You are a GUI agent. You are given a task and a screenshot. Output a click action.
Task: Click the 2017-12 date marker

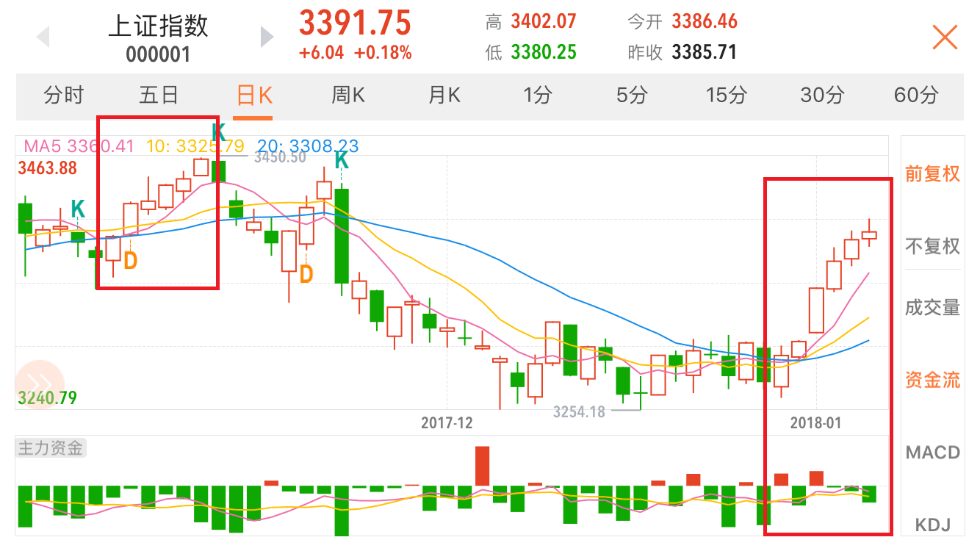(x=447, y=423)
